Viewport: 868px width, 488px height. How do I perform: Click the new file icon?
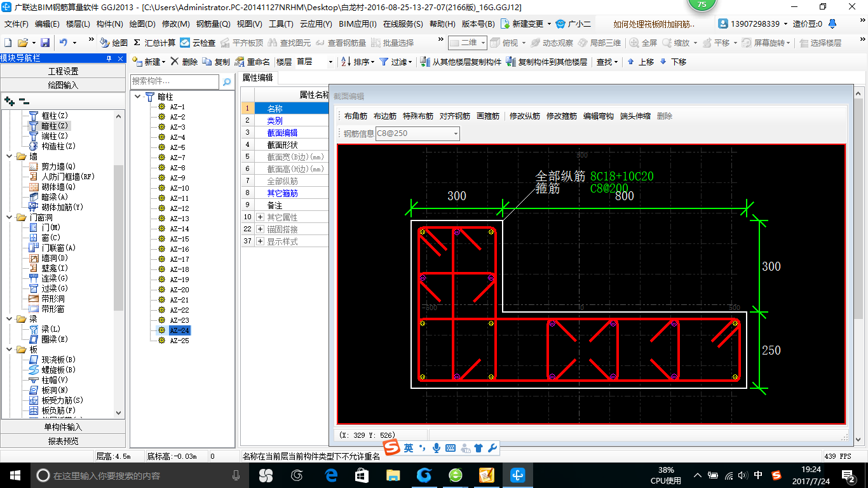point(8,43)
